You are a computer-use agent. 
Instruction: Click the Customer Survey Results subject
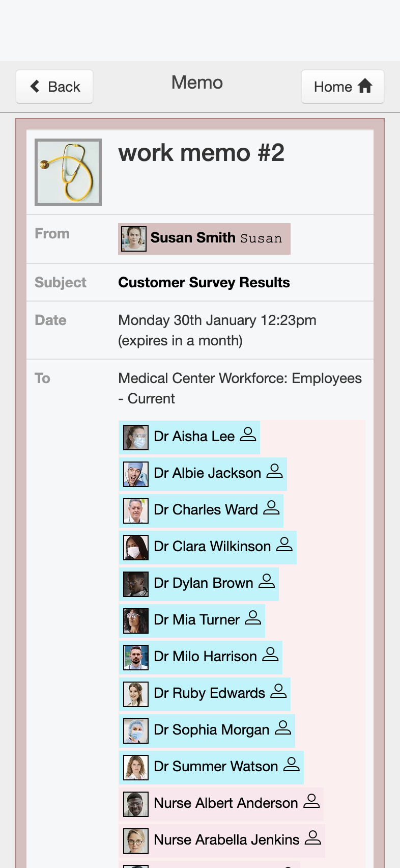(204, 282)
